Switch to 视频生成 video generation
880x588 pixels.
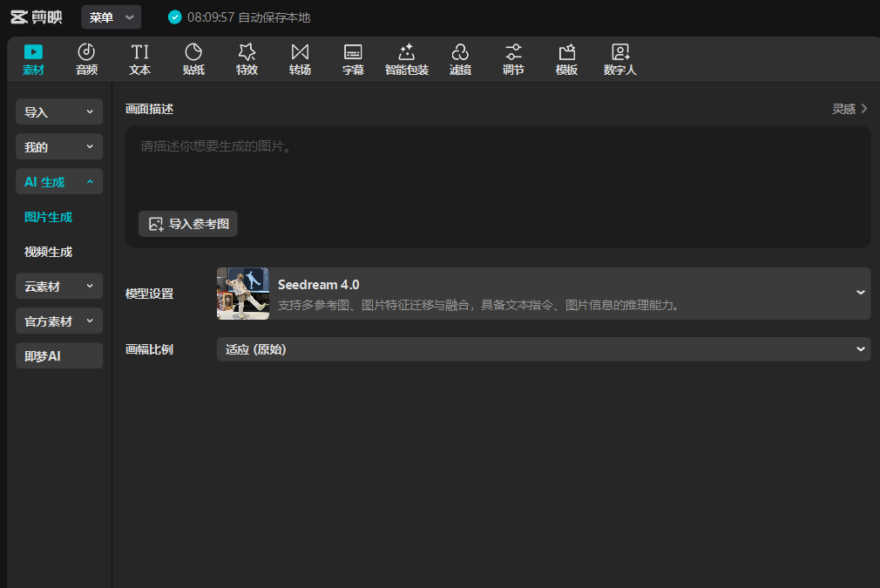tap(48, 252)
